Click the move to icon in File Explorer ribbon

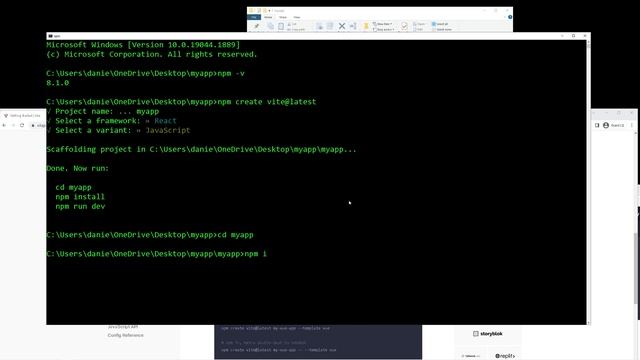tap(319, 26)
